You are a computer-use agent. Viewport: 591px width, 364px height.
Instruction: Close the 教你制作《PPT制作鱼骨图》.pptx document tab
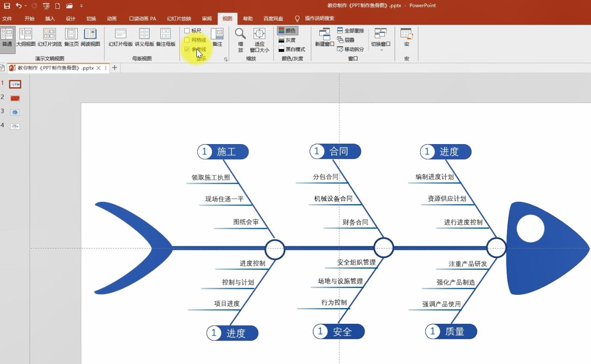[x=98, y=68]
